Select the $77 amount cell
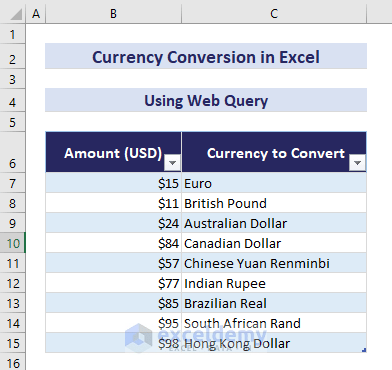Viewport: 392px width, 370px height. coord(114,283)
